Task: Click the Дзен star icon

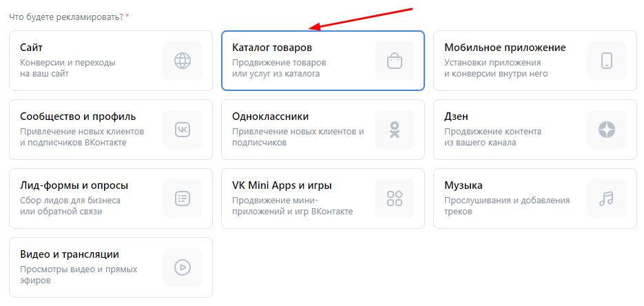Action: coord(607,130)
